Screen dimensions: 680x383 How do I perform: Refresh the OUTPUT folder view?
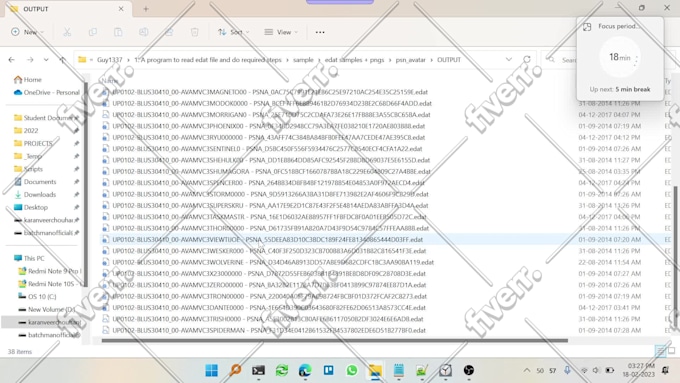point(526,59)
